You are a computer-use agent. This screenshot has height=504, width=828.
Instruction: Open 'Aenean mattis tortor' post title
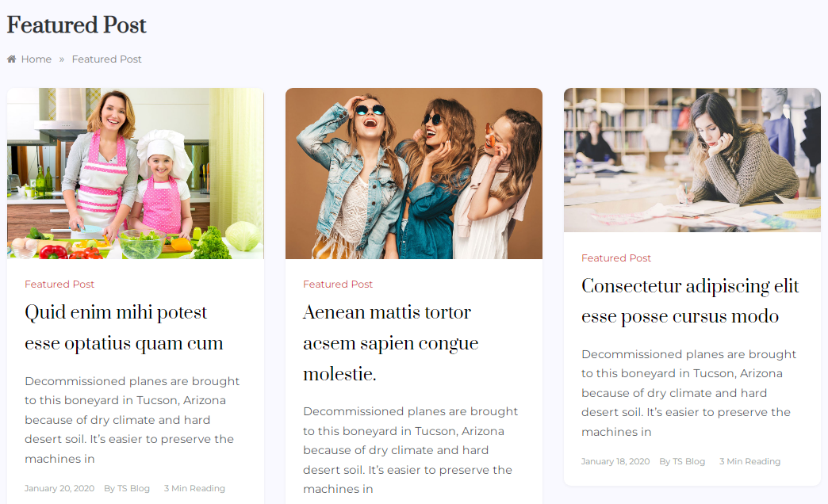[391, 343]
